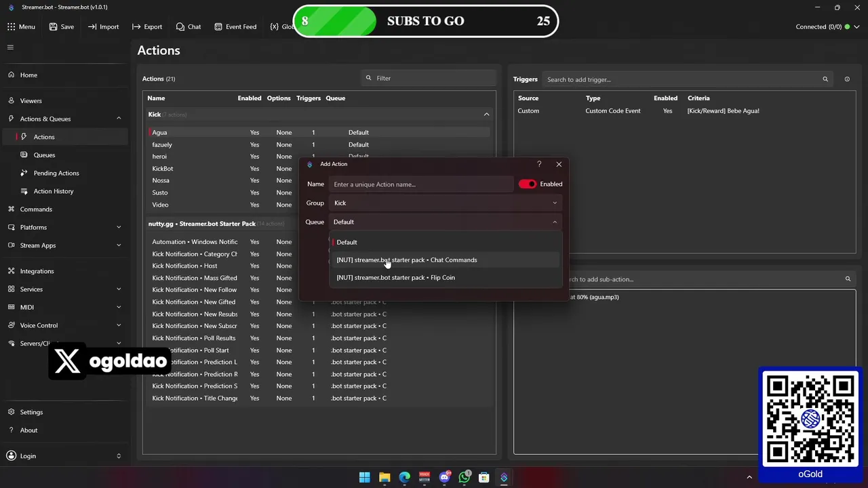Click the Triggers panel info icon
This screenshot has width=868, height=488.
[x=847, y=79]
